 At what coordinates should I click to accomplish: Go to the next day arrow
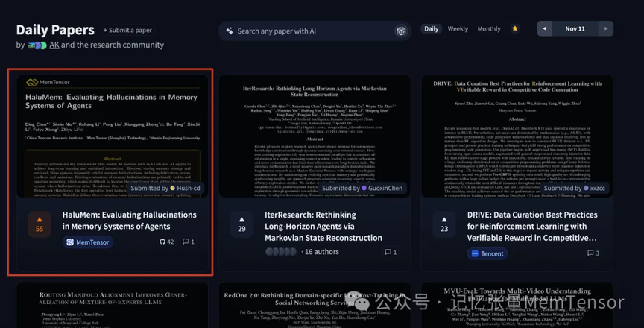click(605, 29)
